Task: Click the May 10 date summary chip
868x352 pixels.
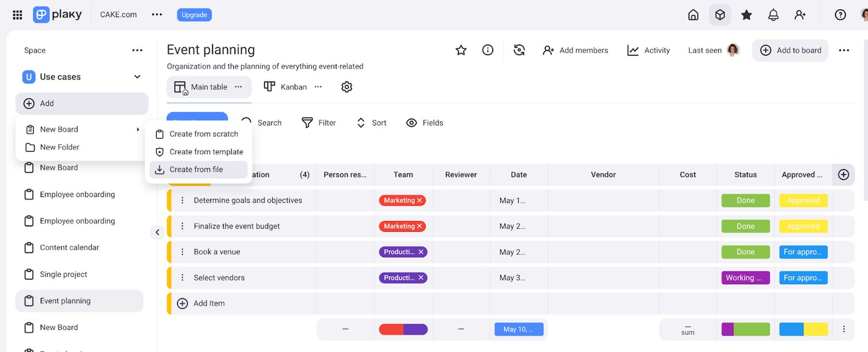Action: pos(519,329)
